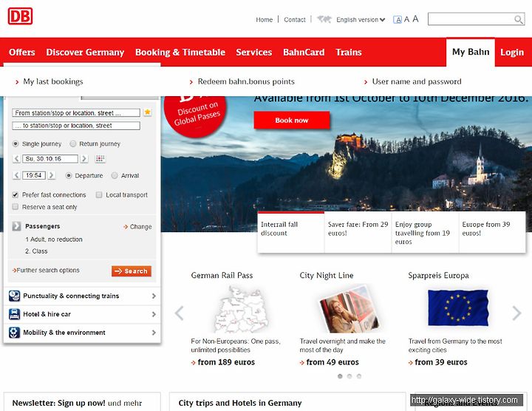Enable Local transport checkbox

(99, 195)
